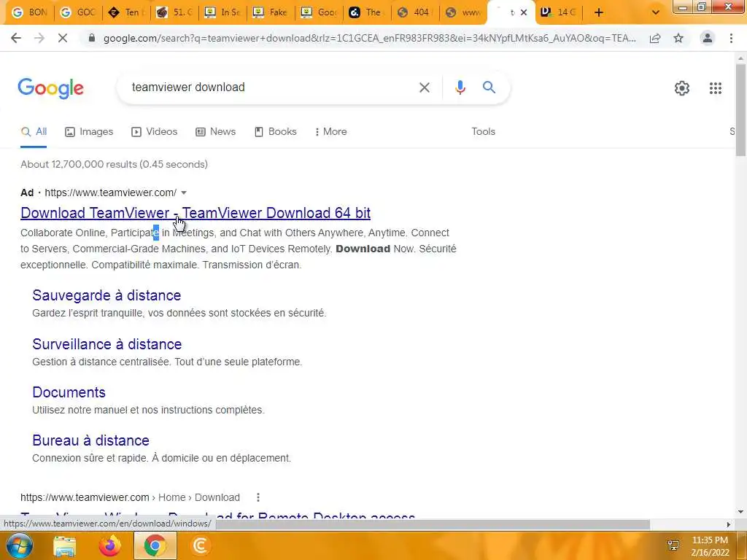Bookmark this page with the star

click(x=678, y=39)
